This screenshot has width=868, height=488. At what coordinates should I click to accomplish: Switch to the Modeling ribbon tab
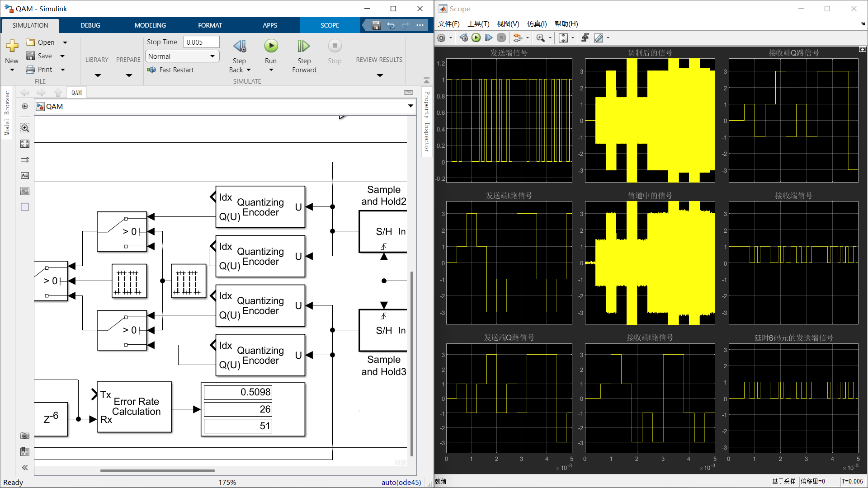[x=150, y=25]
